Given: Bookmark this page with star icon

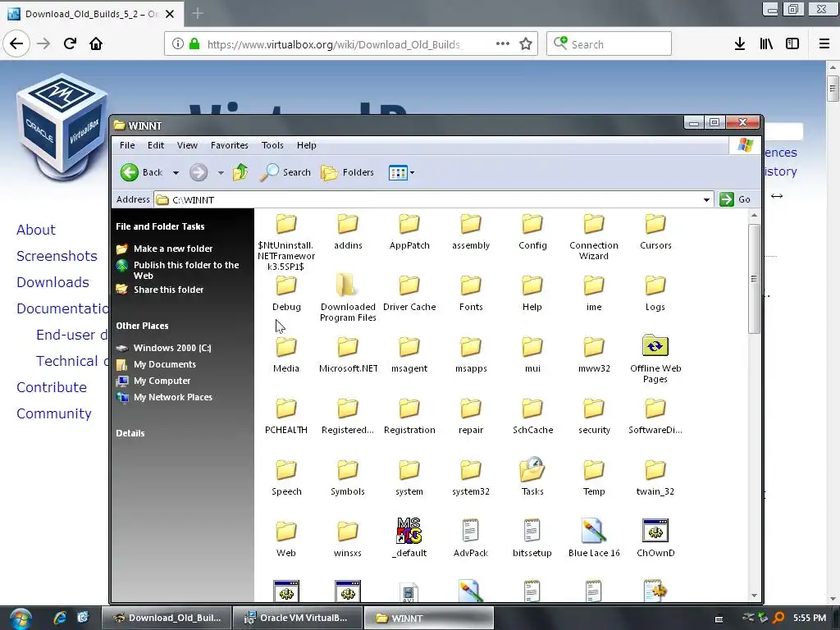Looking at the screenshot, I should pyautogui.click(x=526, y=44).
